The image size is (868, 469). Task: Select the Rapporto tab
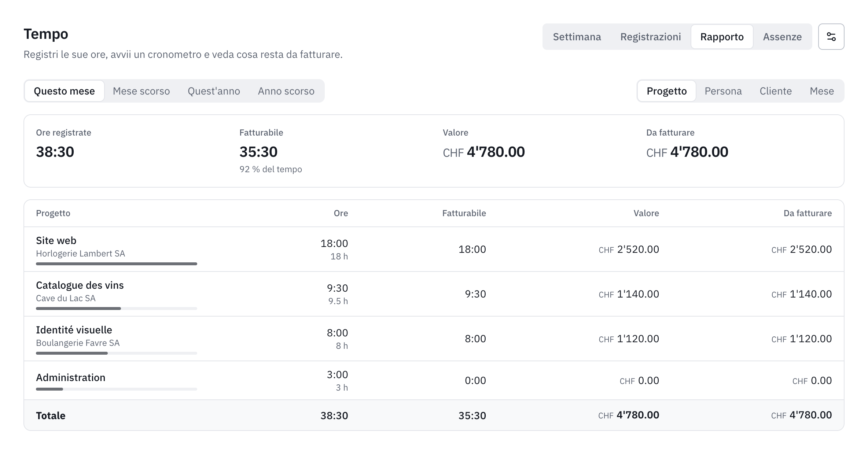click(x=722, y=37)
